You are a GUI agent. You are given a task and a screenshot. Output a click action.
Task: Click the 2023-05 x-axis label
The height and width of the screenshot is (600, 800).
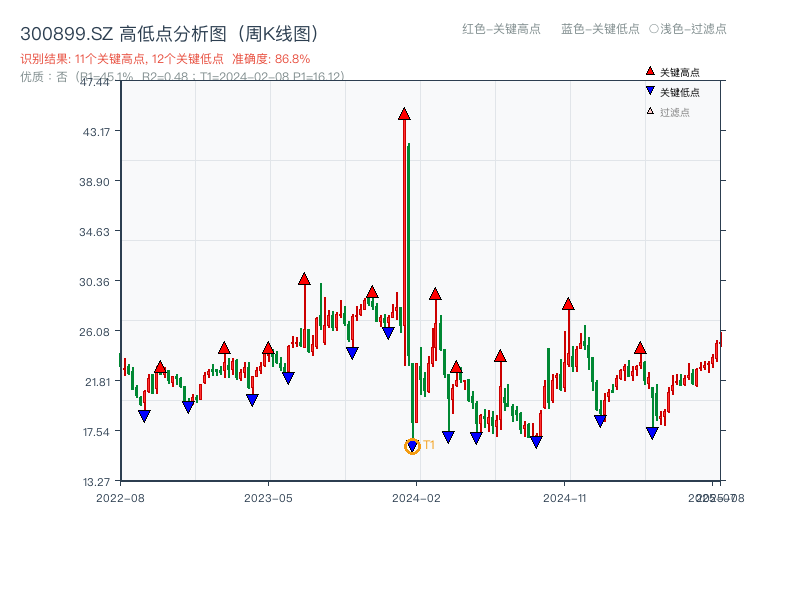coord(268,498)
